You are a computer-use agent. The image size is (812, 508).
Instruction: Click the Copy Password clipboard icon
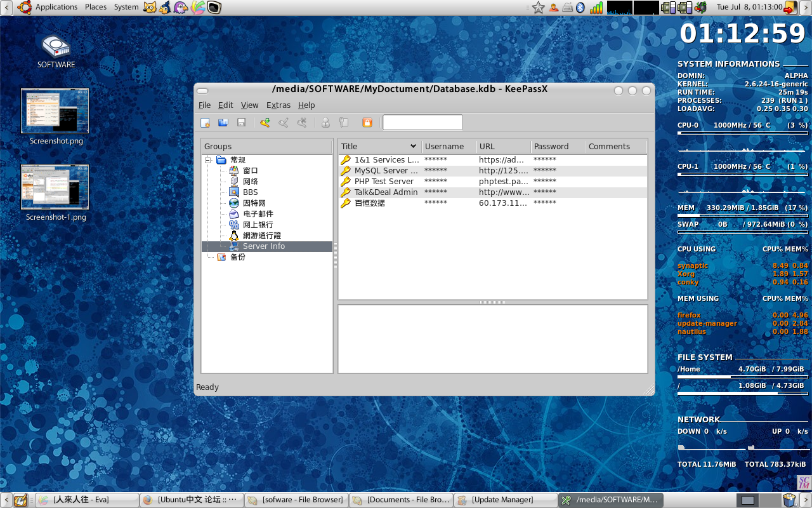pyautogui.click(x=343, y=123)
